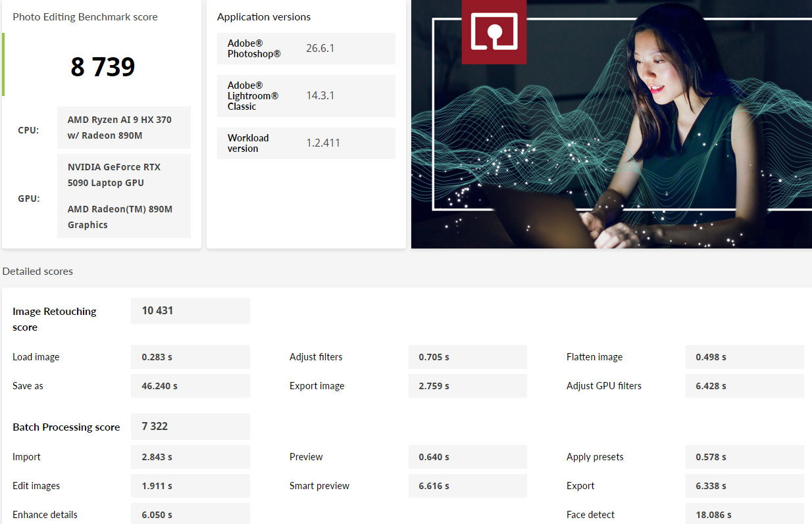The image size is (812, 524).
Task: Click the Image Retouching score label
Action: (x=55, y=319)
